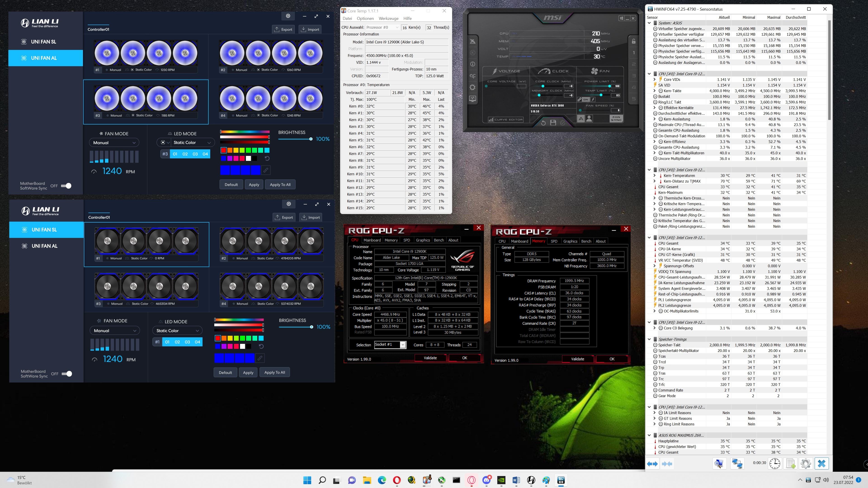Open settings gear in lower Lian Li window
This screenshot has width=868, height=488.
[x=289, y=204]
